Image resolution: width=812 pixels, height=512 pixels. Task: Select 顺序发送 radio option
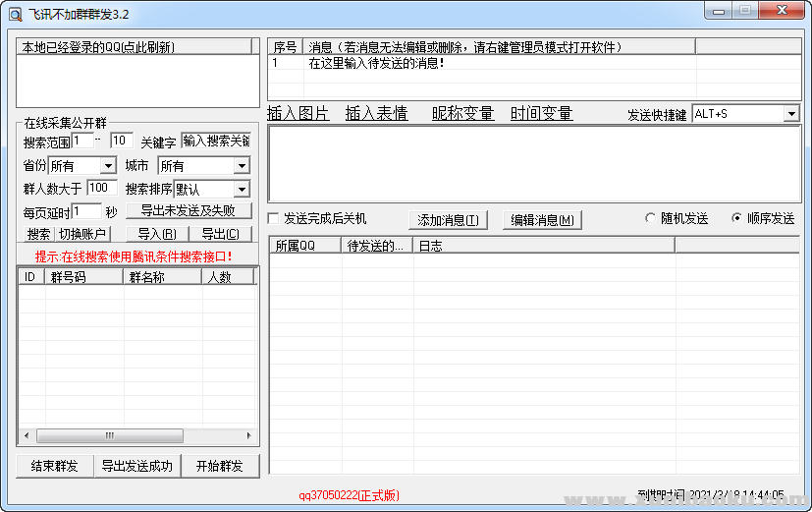[737, 218]
